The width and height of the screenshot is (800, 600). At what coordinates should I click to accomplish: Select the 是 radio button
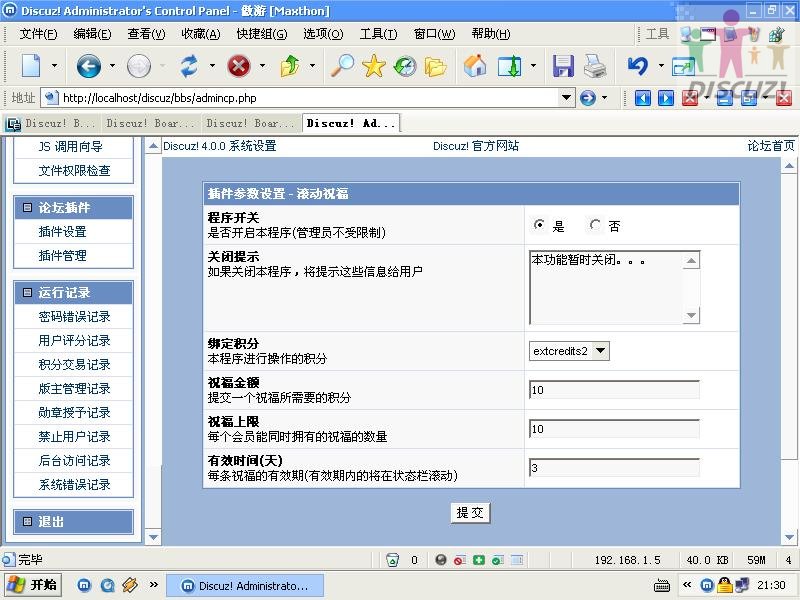click(x=539, y=224)
